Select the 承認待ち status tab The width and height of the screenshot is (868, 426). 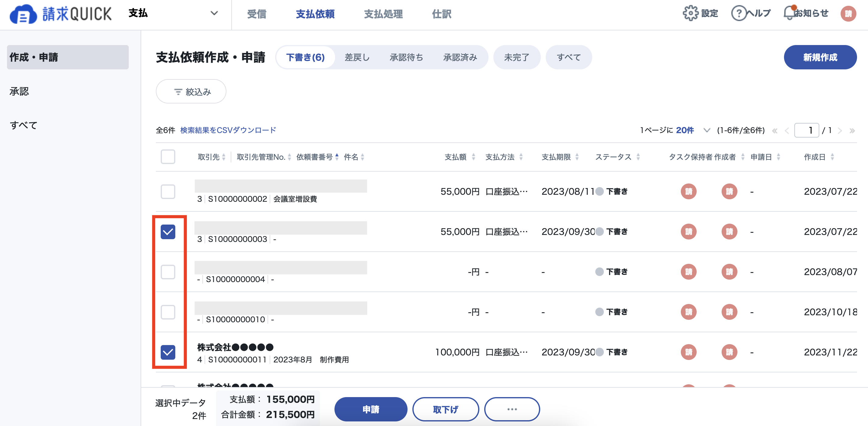tap(406, 57)
